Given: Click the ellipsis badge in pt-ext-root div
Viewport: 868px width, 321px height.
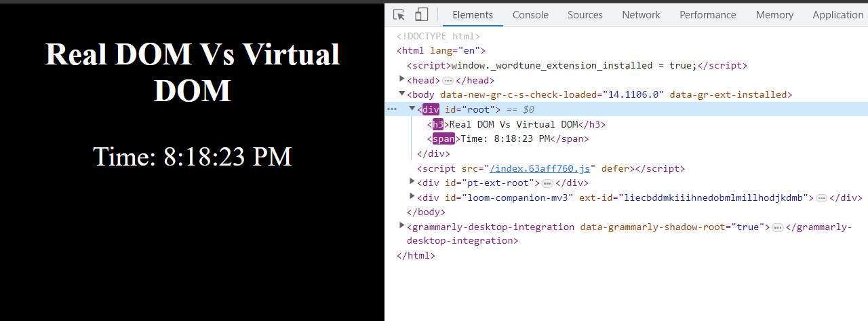Looking at the screenshot, I should [547, 183].
